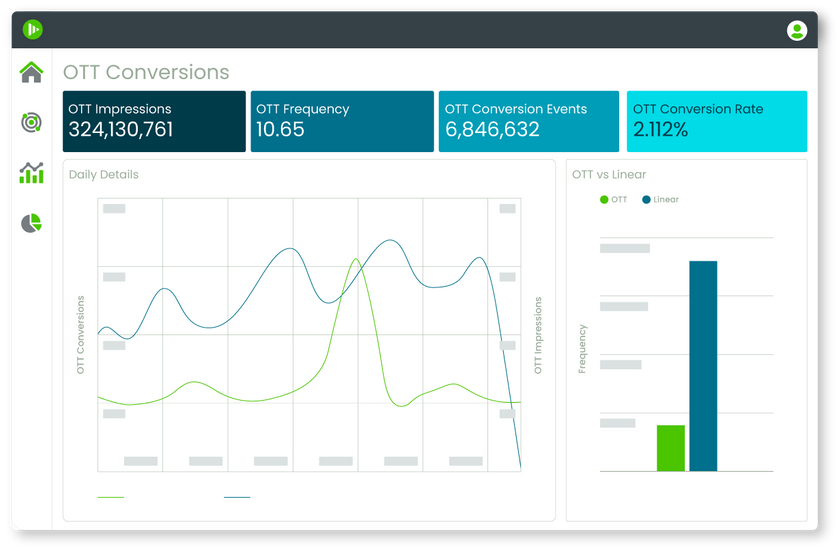Image resolution: width=840 pixels, height=552 pixels.
Task: Open the pie chart icon in the sidebar
Action: click(x=32, y=223)
